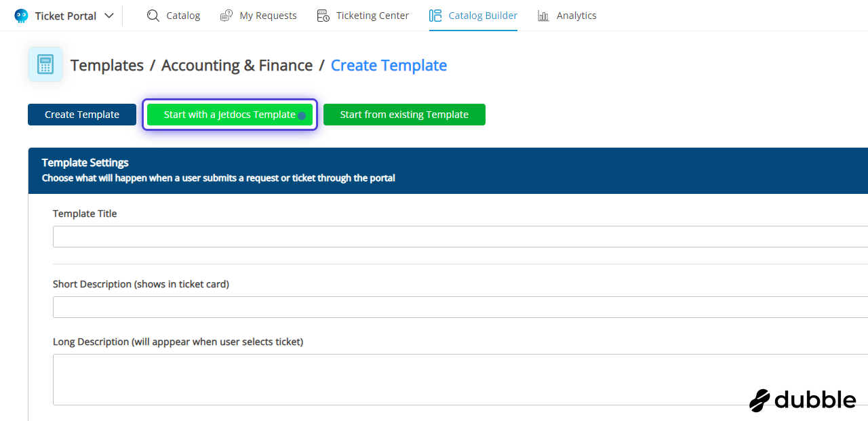Click the Ticketing Center clock icon
This screenshot has height=421, width=868.
tap(323, 16)
